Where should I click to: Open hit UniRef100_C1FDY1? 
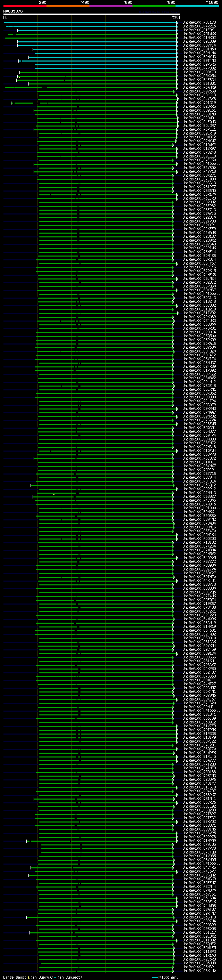pos(199,30)
